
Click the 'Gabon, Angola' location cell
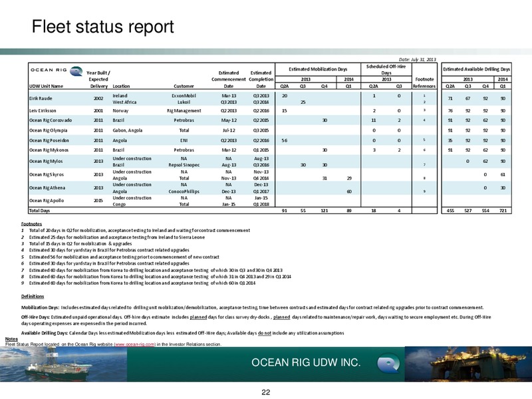point(128,130)
